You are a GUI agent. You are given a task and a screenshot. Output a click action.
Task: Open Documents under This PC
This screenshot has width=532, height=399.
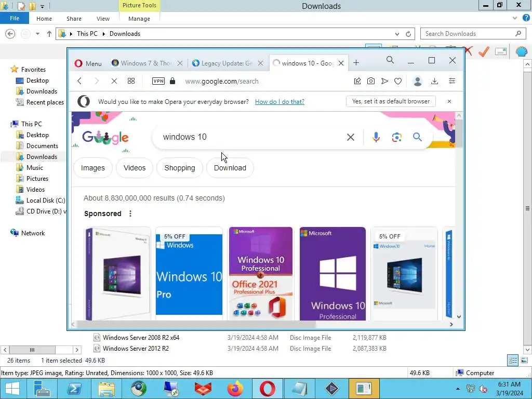(37, 146)
